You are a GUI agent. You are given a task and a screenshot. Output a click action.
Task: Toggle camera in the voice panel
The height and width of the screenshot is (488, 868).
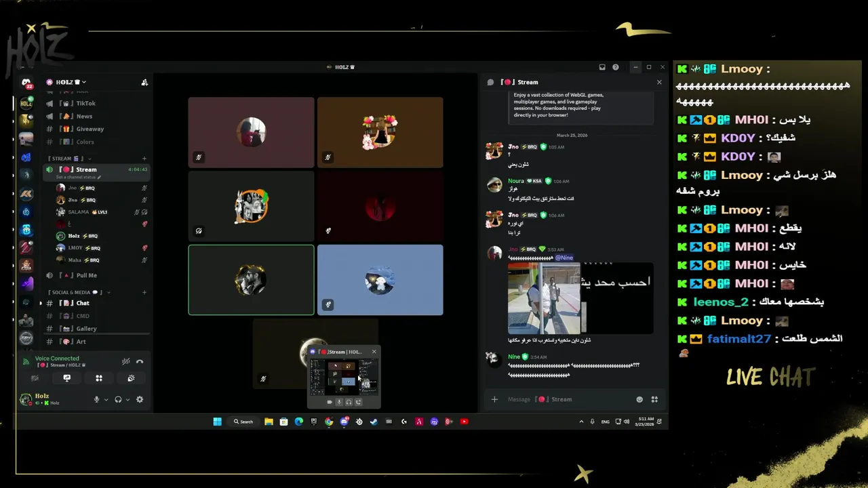(35, 378)
